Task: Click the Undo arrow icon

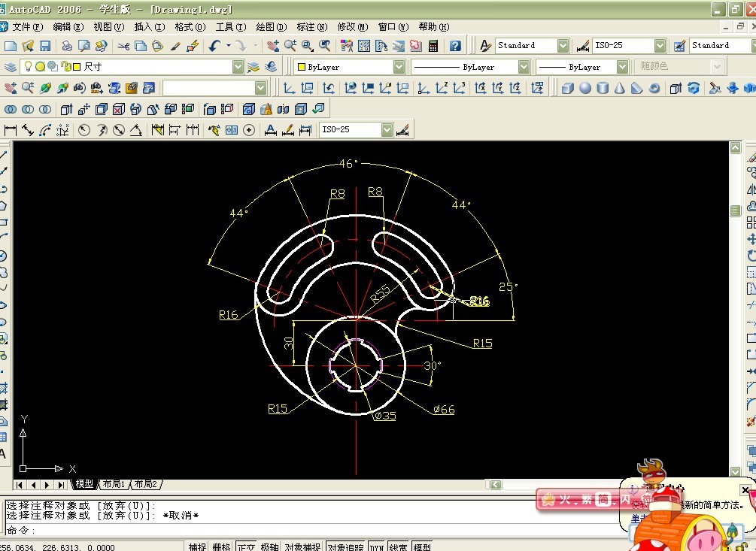Action: click(x=214, y=47)
